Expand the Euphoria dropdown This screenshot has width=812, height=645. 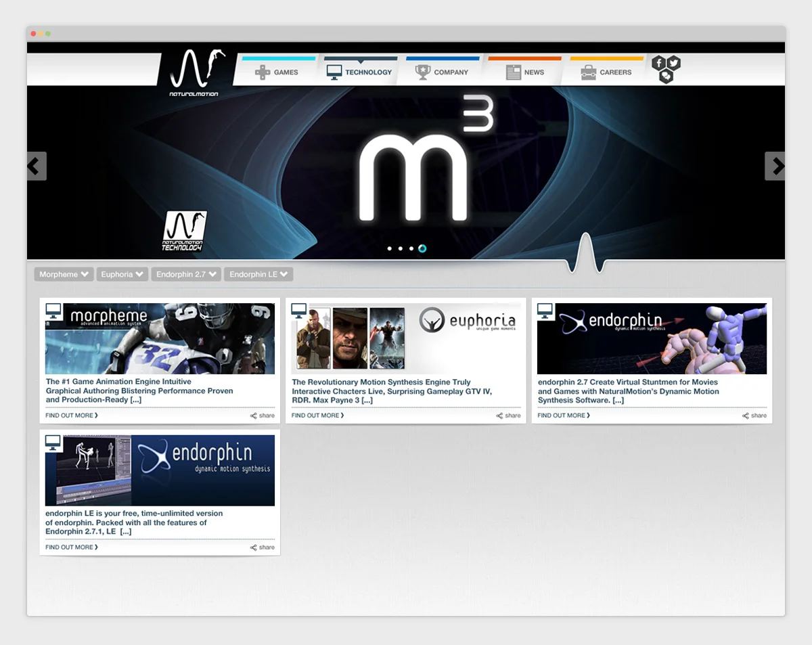tap(122, 274)
